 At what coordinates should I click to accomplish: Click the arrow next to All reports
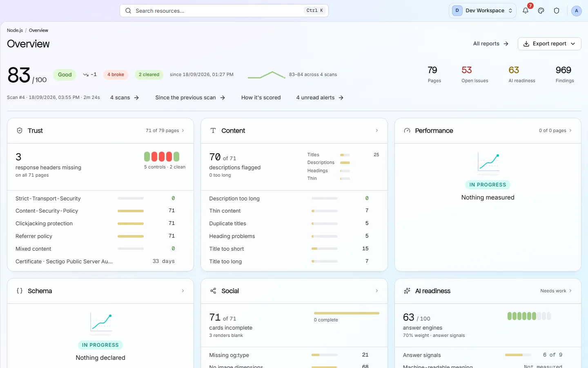506,44
